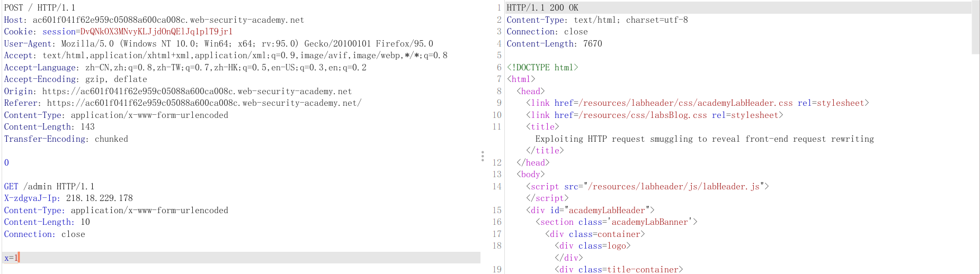The width and height of the screenshot is (980, 274).
Task: Click 'Content-Length: 10' in smuggled request
Action: point(47,222)
